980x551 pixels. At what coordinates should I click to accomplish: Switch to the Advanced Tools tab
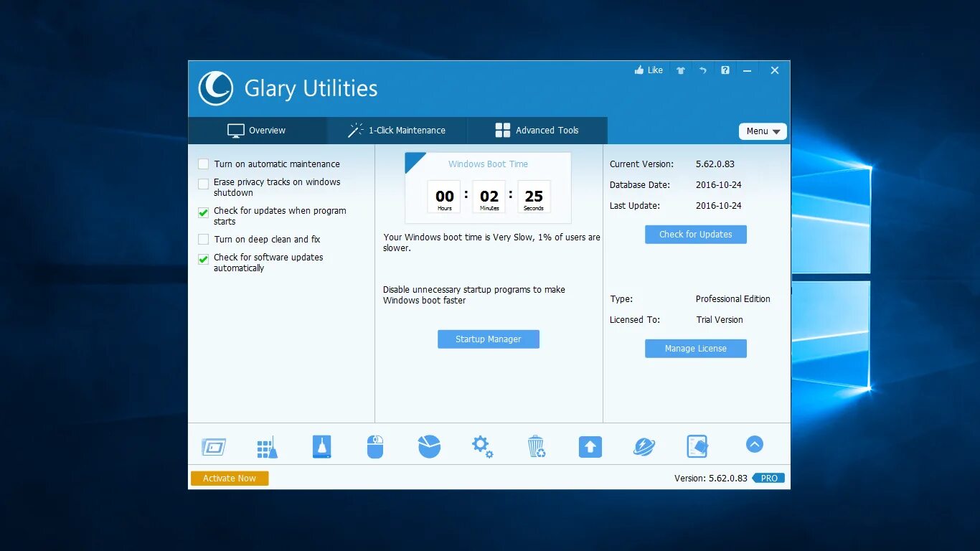(x=537, y=131)
